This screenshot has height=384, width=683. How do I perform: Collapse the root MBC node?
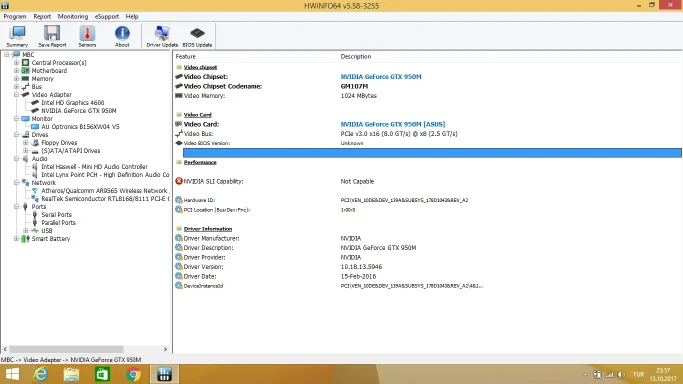7,54
